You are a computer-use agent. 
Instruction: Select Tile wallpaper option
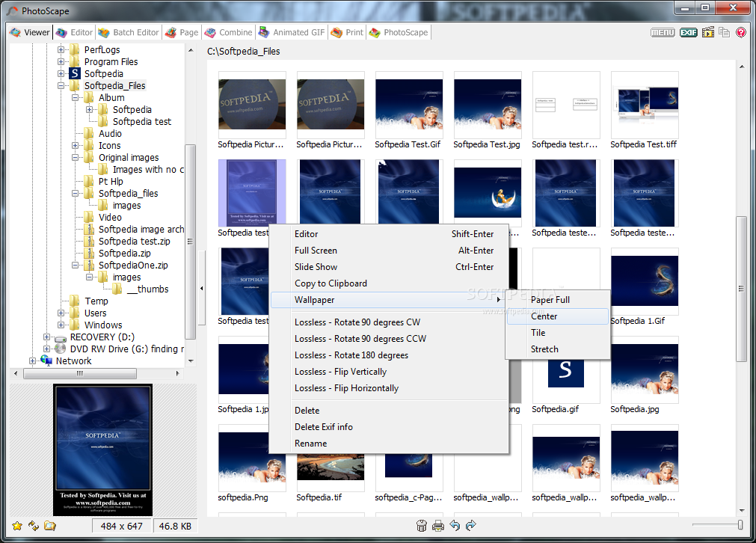pyautogui.click(x=558, y=333)
